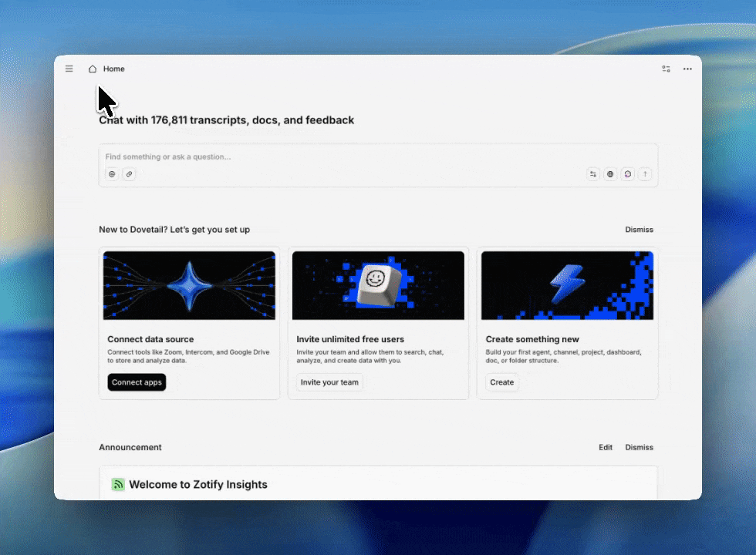756x555 pixels.
Task: Click the Create something new heading
Action: point(532,339)
